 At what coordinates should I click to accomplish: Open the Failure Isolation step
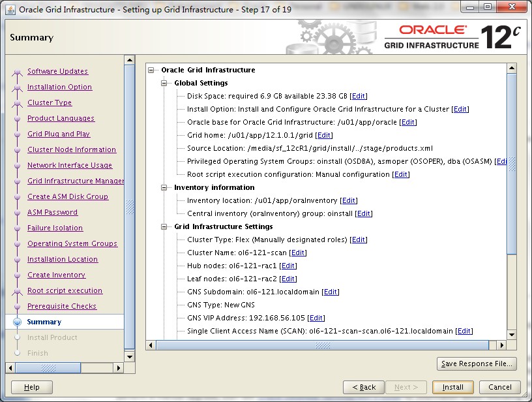coord(55,228)
